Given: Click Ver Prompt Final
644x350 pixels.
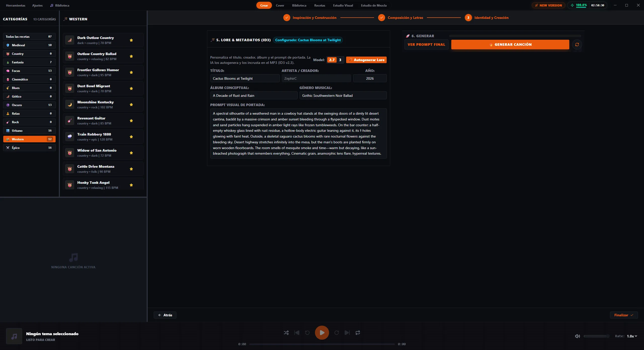Looking at the screenshot, I should (426, 45).
